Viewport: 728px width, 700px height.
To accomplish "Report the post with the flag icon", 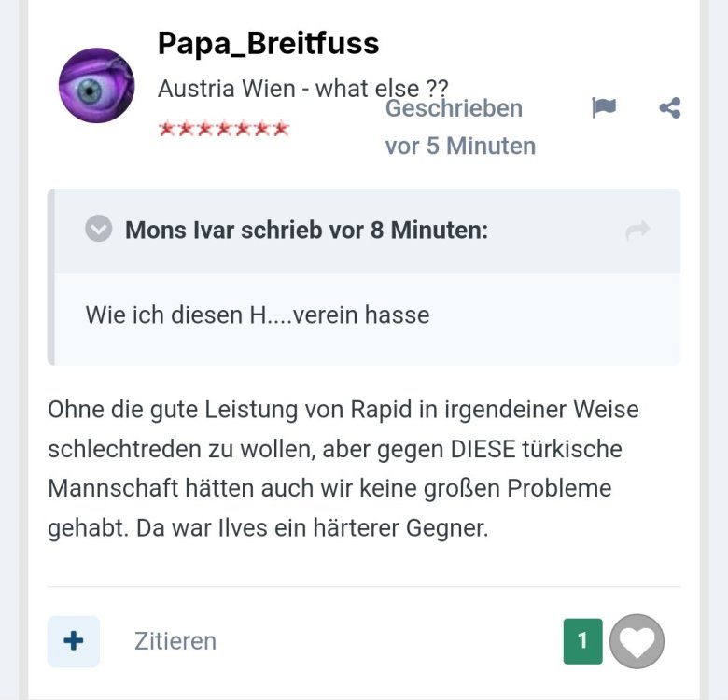I will click(604, 108).
